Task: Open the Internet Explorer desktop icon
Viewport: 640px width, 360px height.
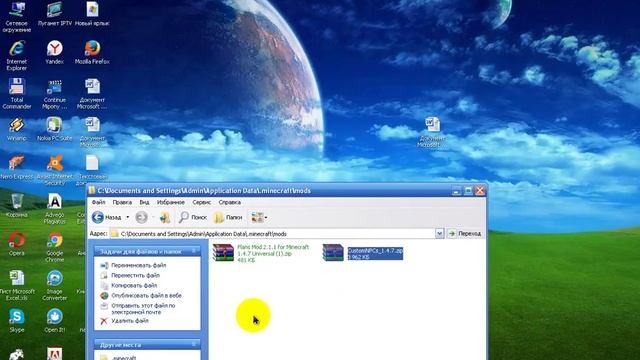Action: coord(17,56)
